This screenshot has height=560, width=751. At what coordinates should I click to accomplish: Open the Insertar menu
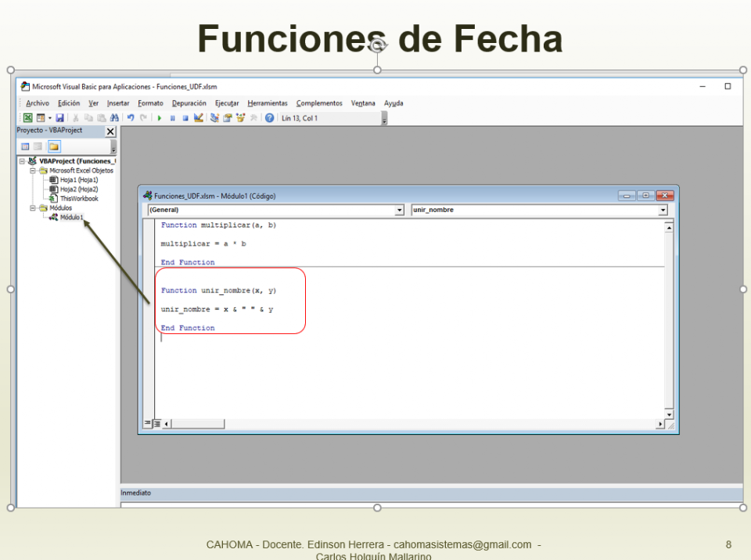118,103
